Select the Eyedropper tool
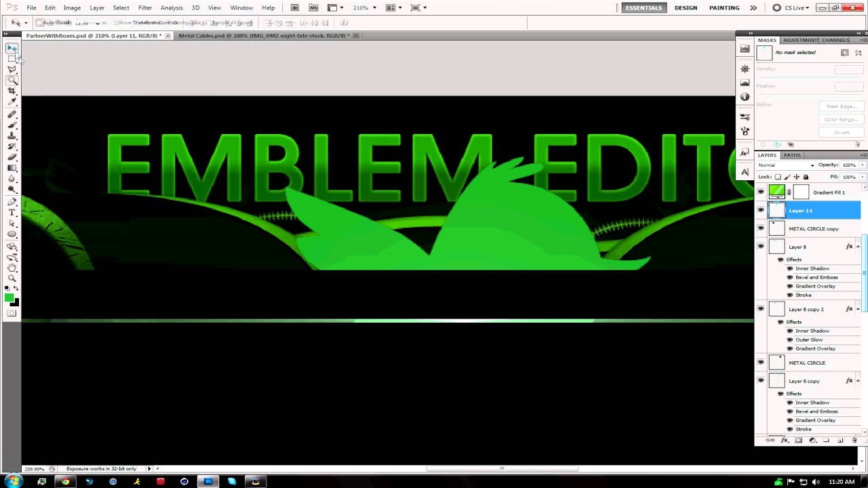Image resolution: width=868 pixels, height=488 pixels. coord(12,102)
